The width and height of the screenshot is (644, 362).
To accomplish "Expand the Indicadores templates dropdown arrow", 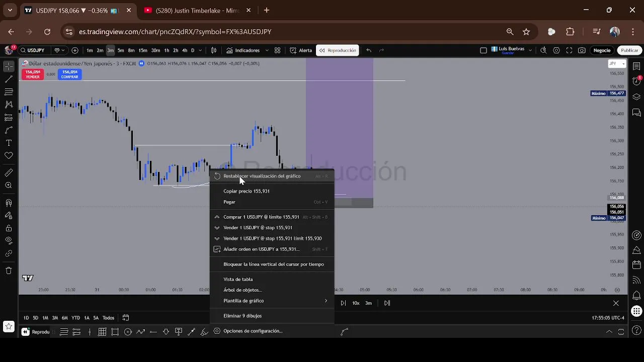I will coord(267,50).
